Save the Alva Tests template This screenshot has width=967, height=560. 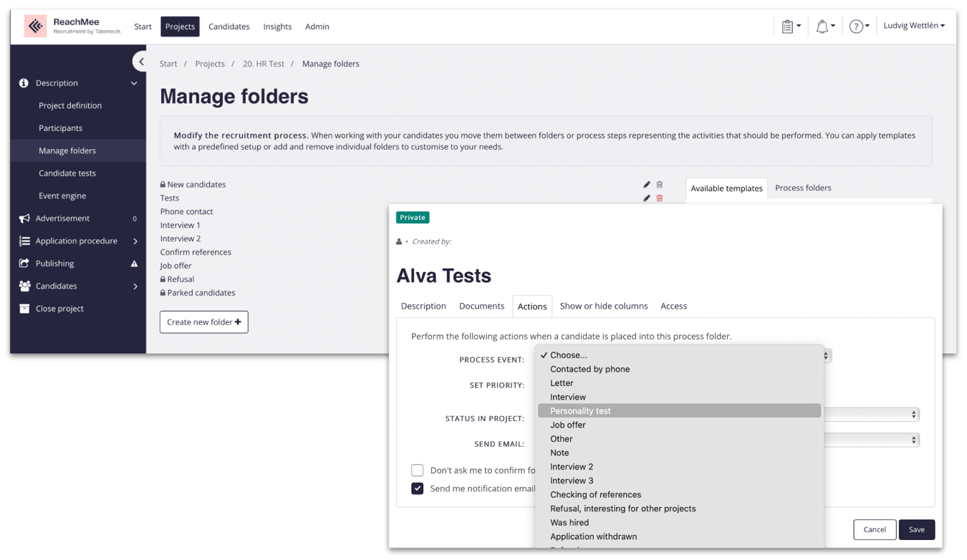pyautogui.click(x=917, y=529)
